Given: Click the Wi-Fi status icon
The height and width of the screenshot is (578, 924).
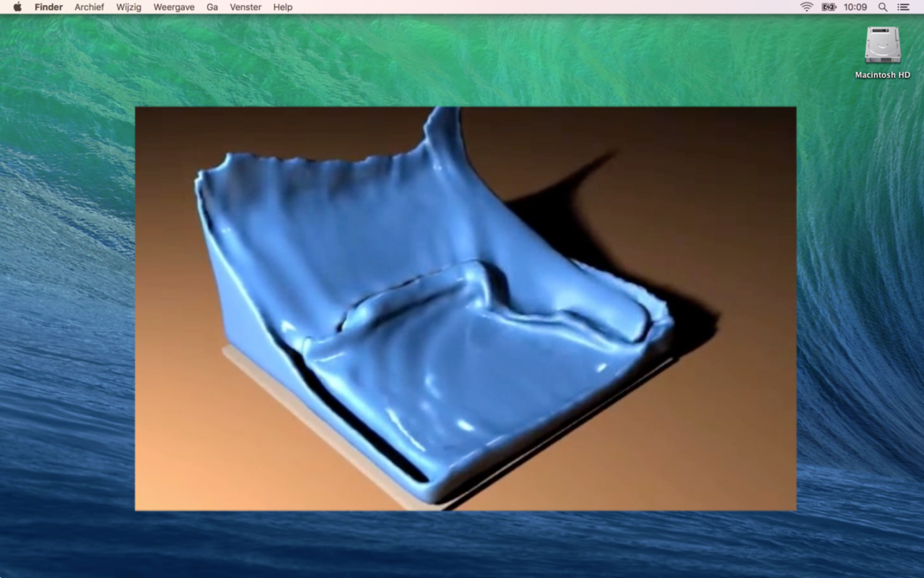Looking at the screenshot, I should [806, 7].
